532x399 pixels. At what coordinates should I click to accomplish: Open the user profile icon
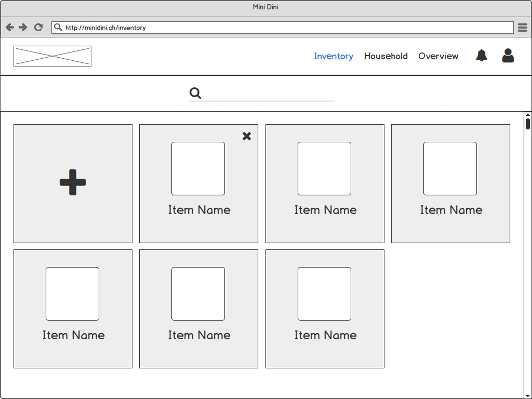tap(508, 56)
